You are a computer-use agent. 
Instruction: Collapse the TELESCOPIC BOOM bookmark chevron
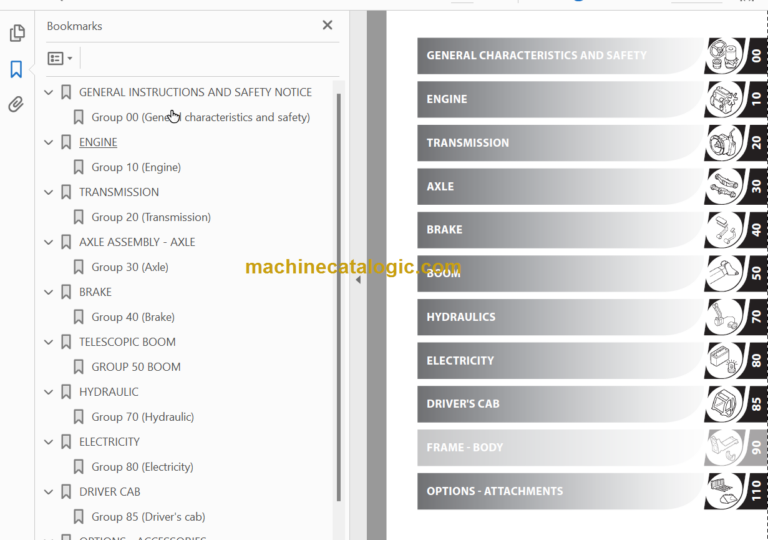(48, 342)
